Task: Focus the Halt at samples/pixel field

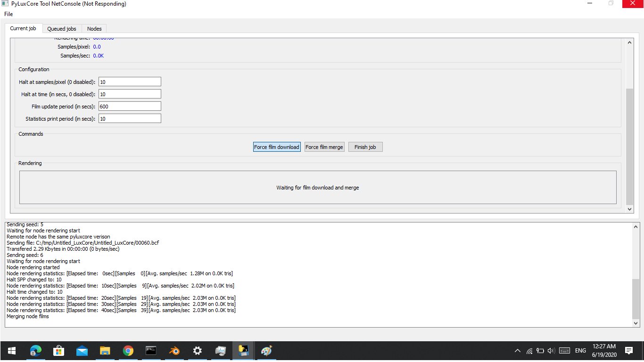Action: [130, 82]
